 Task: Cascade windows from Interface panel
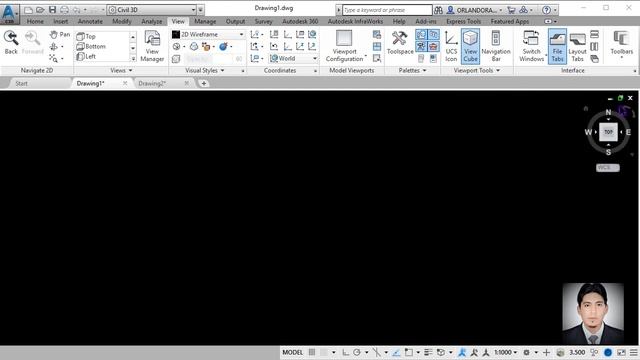click(x=594, y=59)
